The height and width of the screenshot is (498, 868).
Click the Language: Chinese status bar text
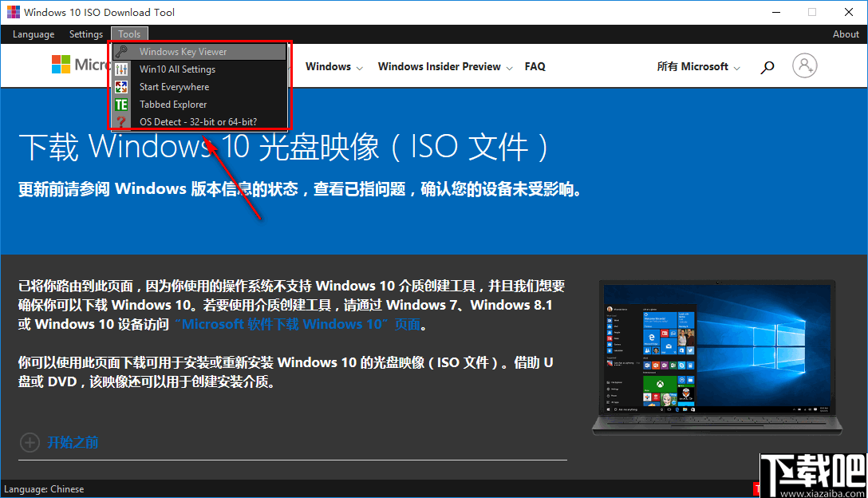[44, 489]
